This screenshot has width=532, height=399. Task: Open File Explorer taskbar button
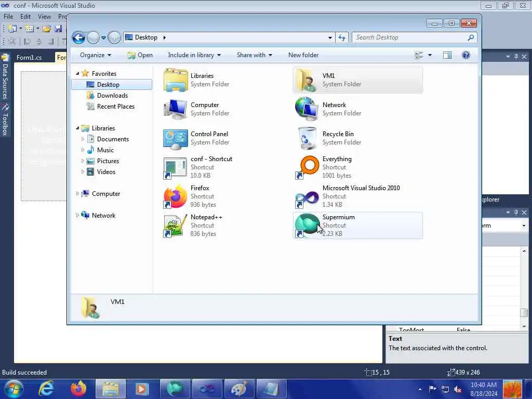111,389
